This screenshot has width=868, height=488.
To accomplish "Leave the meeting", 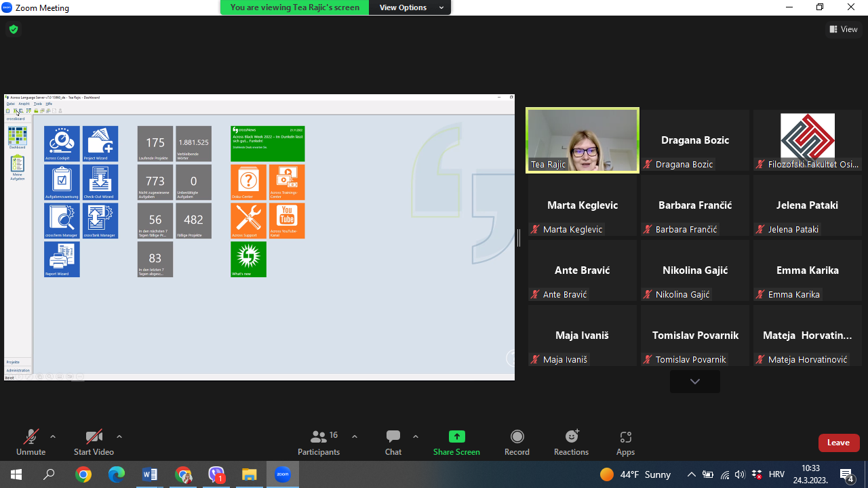I will [839, 443].
